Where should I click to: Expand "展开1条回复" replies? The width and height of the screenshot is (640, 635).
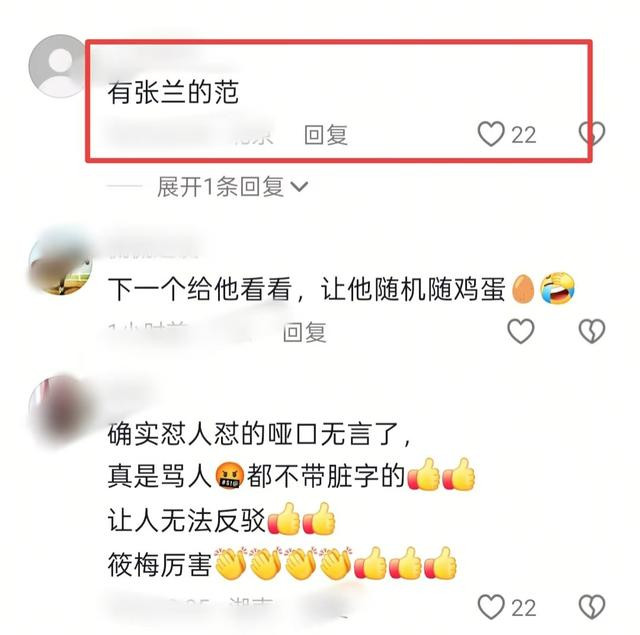coord(232,187)
